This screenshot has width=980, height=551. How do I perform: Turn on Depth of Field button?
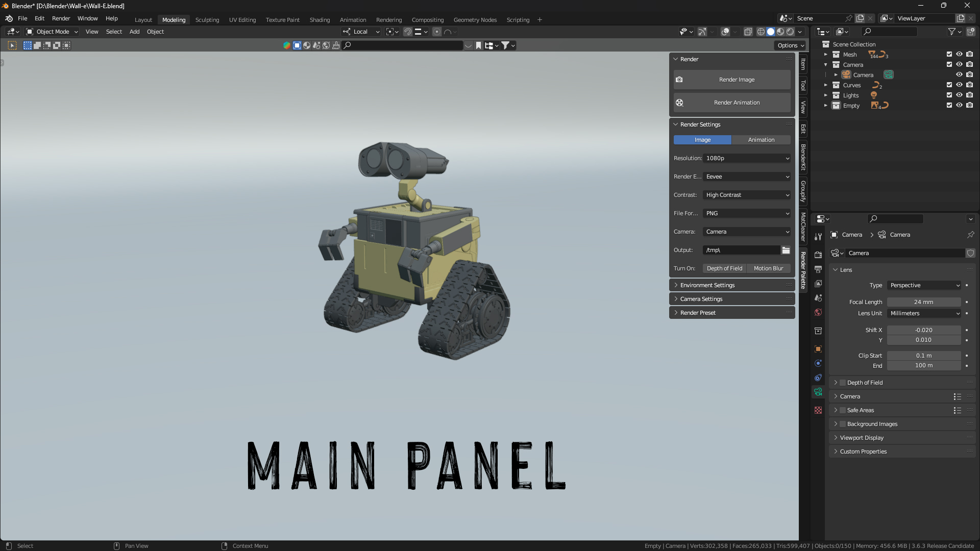(724, 268)
